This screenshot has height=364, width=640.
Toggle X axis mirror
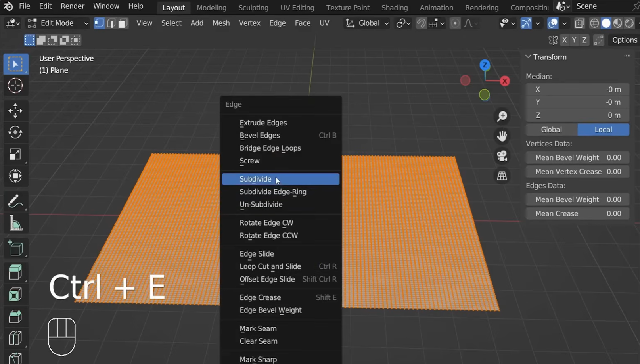pyautogui.click(x=565, y=40)
